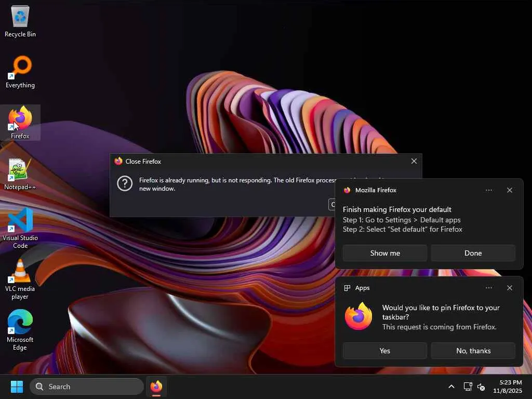
Task: Click the question mark icon in Close Firefox dialog
Action: click(125, 183)
